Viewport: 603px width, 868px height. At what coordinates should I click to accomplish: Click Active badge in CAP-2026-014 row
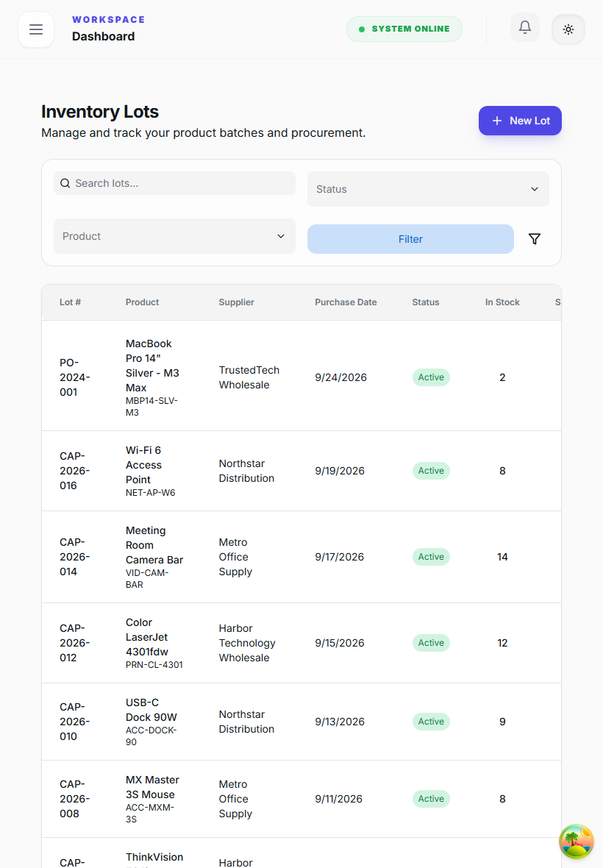(431, 557)
